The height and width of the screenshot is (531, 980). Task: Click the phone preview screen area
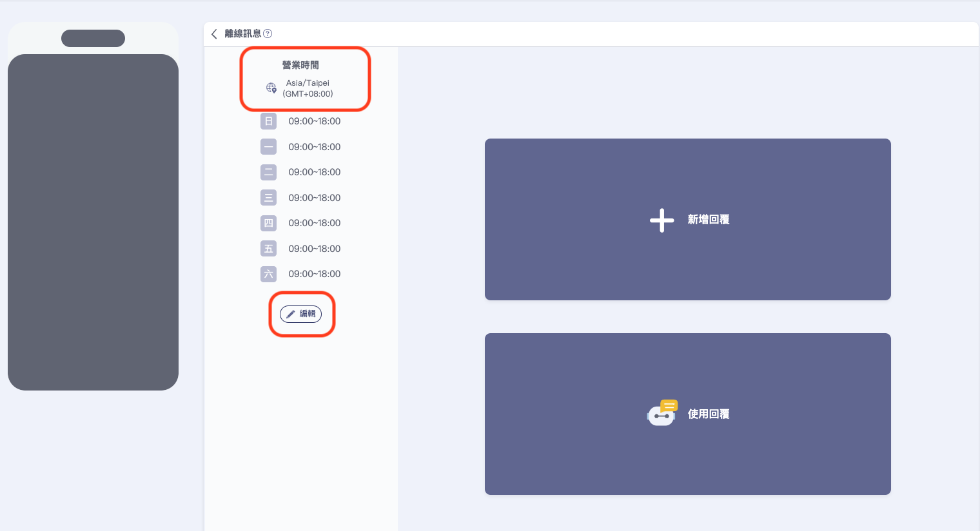(93, 222)
